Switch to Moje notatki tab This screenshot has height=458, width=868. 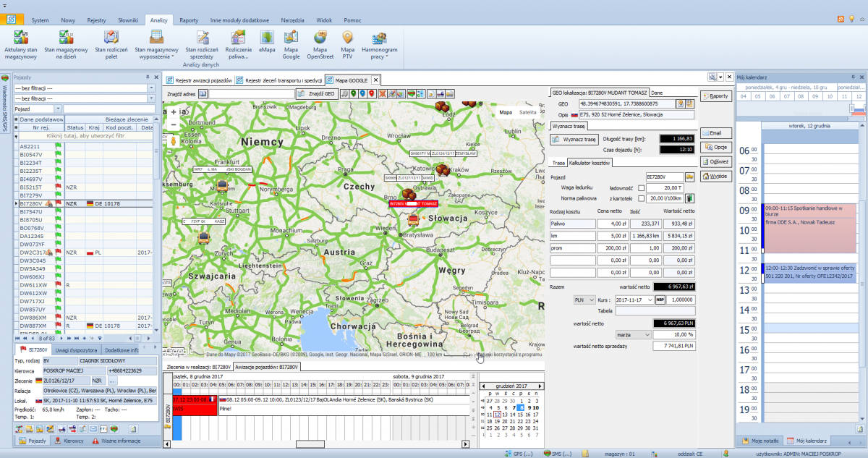(x=762, y=440)
